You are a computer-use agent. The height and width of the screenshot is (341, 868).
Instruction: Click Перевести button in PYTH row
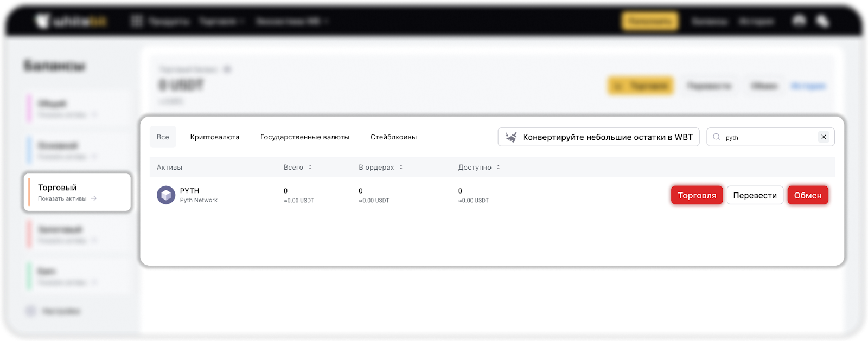pos(755,195)
